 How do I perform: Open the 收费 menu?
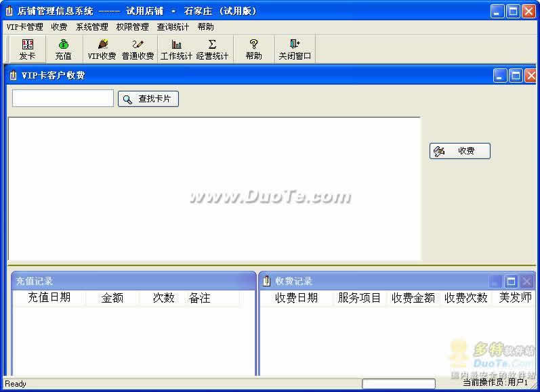[x=59, y=27]
